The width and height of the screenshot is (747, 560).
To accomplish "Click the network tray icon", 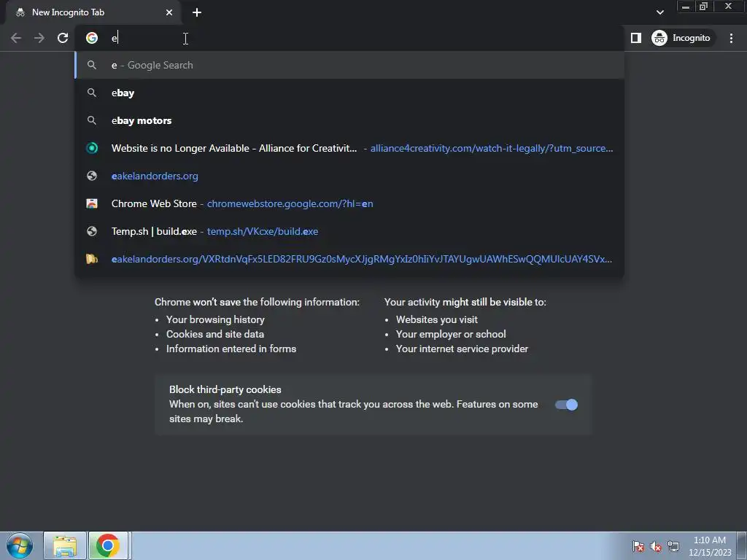I will click(x=673, y=546).
